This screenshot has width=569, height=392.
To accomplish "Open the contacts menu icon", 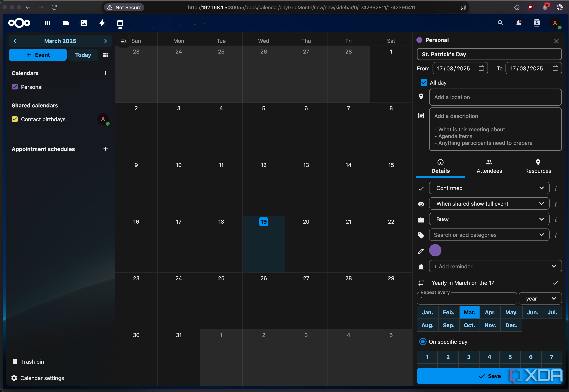I will pos(537,23).
